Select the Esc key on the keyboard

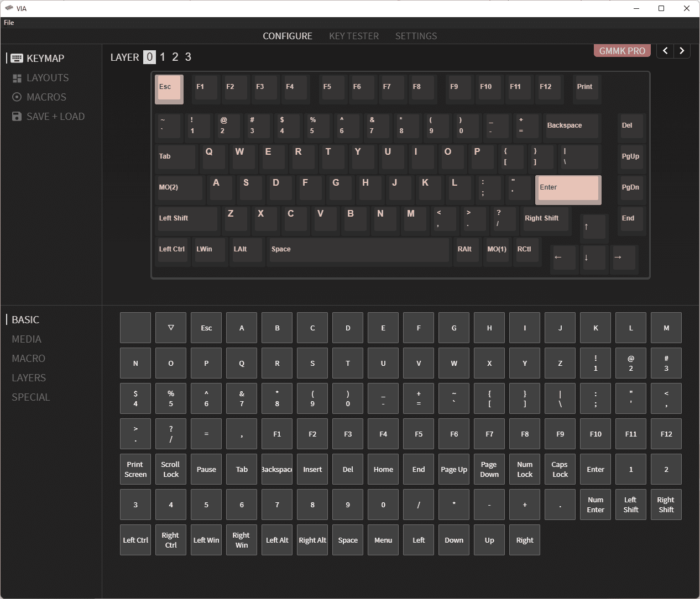click(x=169, y=90)
